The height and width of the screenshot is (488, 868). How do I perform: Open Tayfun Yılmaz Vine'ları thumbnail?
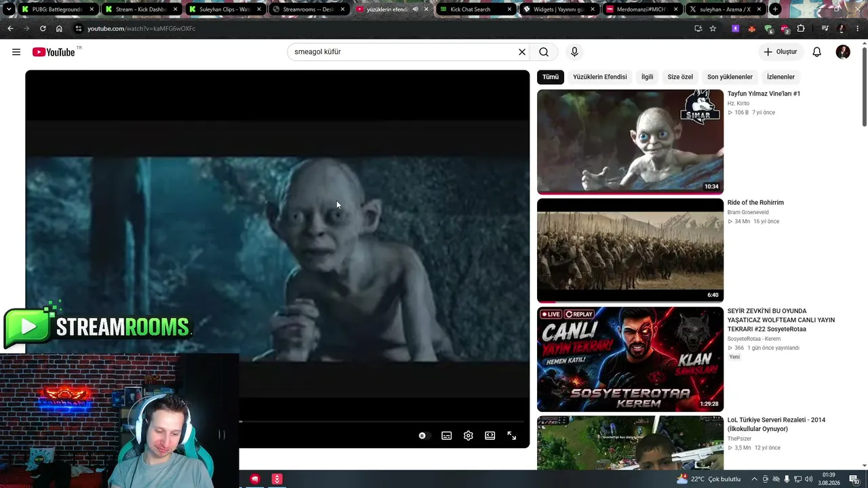pos(630,142)
